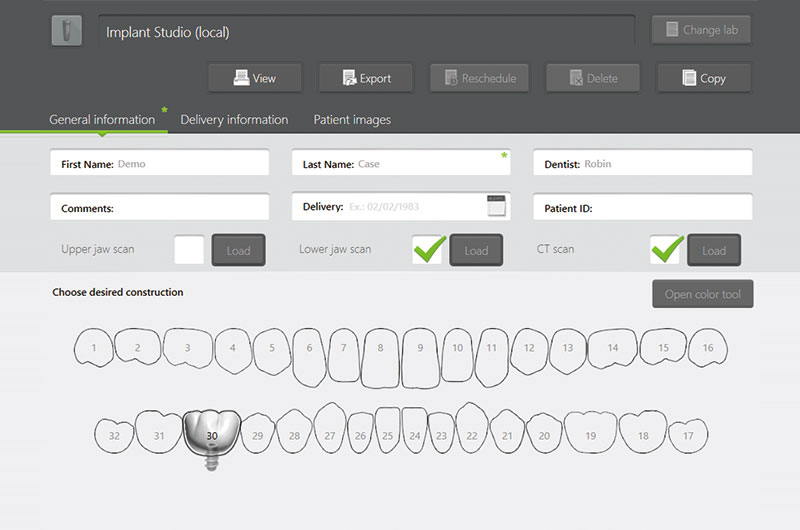Click the Reschedule button
The width and height of the screenshot is (800, 530).
[x=479, y=78]
